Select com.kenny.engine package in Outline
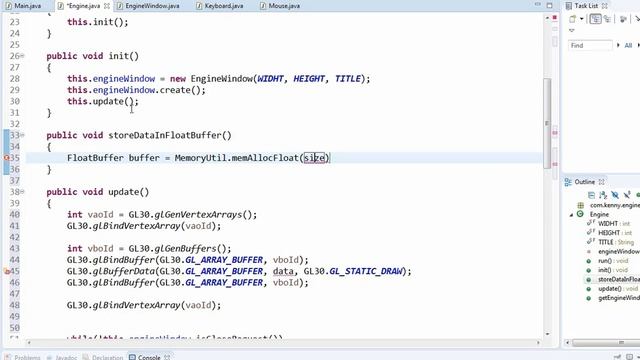 pyautogui.click(x=615, y=205)
